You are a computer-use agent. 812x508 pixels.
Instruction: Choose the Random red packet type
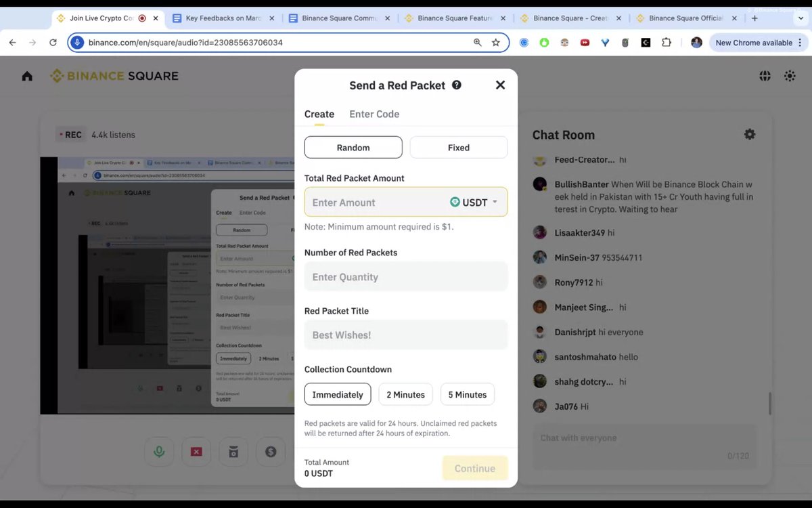[x=353, y=148]
